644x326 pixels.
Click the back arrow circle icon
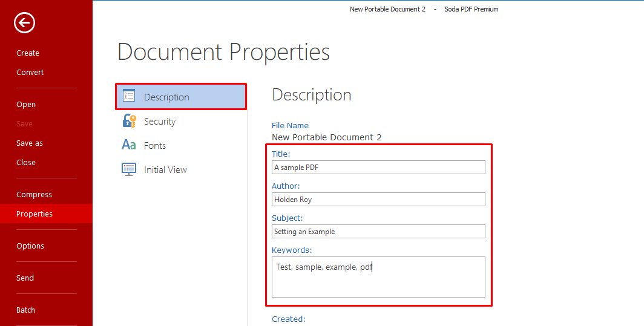point(25,23)
